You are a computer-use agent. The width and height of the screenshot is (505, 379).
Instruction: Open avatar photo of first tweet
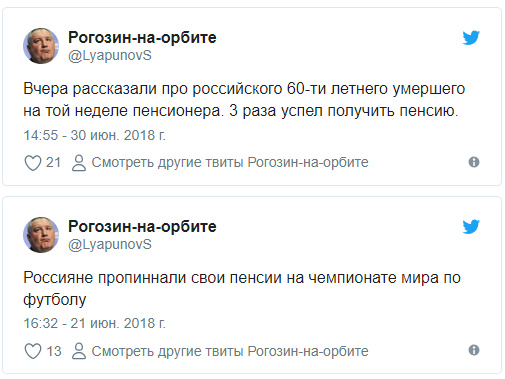click(41, 46)
